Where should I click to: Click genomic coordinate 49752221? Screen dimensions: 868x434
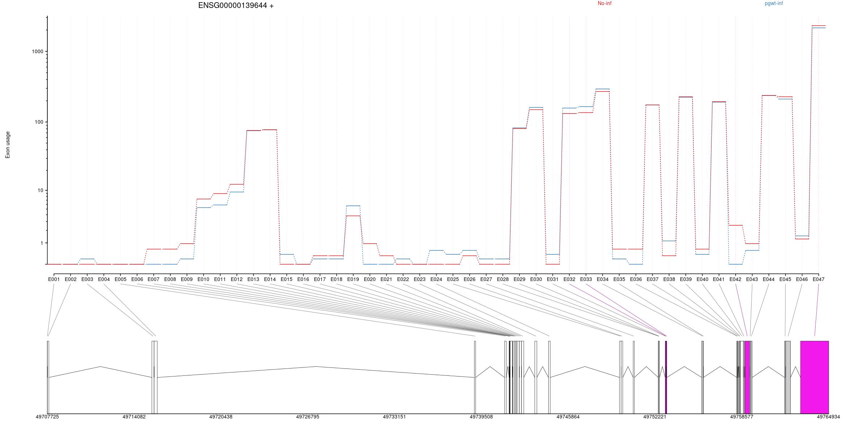point(655,417)
